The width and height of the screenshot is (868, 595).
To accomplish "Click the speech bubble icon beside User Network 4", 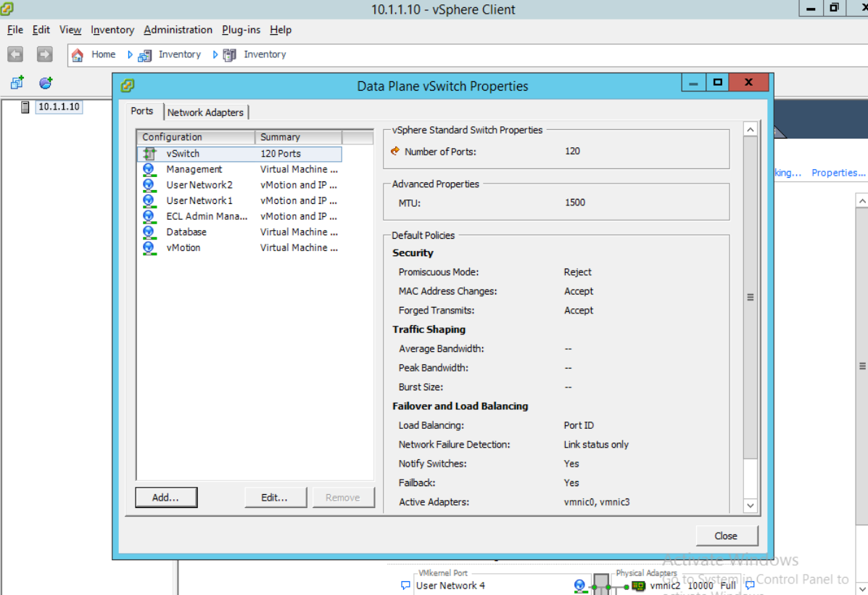I will [x=405, y=586].
